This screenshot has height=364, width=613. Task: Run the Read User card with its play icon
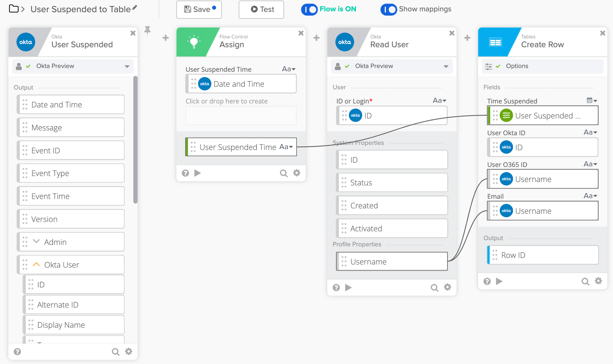[348, 287]
